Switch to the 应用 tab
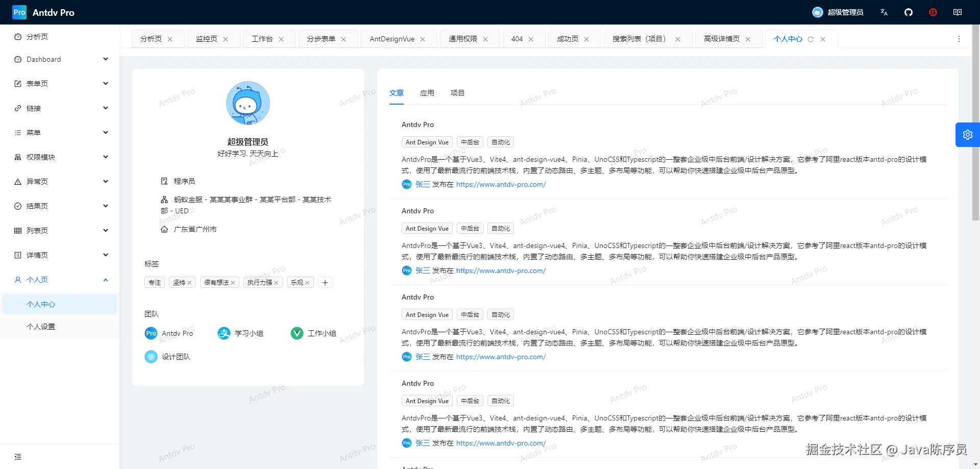Viewport: 980px width, 469px height. (427, 93)
